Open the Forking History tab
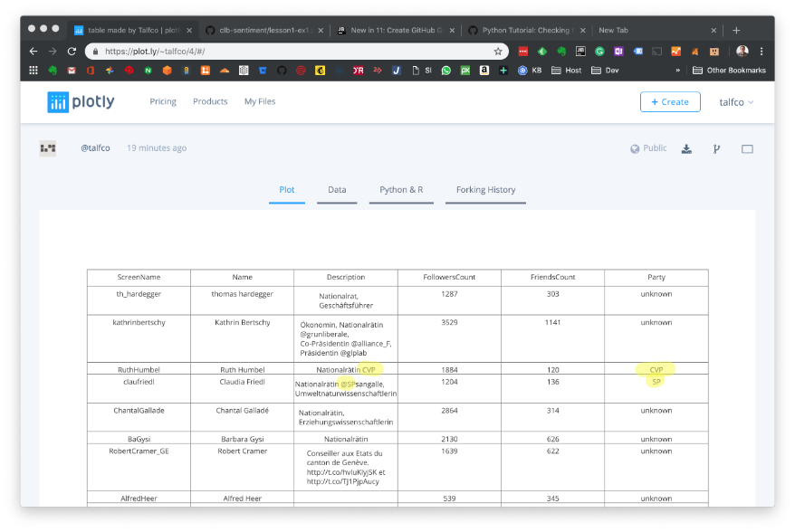Image resolution: width=795 pixels, height=532 pixels. [x=485, y=190]
